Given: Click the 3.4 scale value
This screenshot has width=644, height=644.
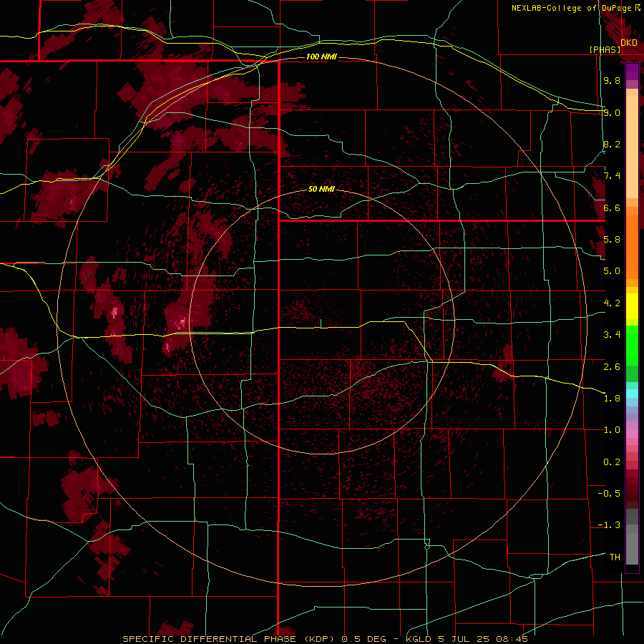Looking at the screenshot, I should point(612,335).
